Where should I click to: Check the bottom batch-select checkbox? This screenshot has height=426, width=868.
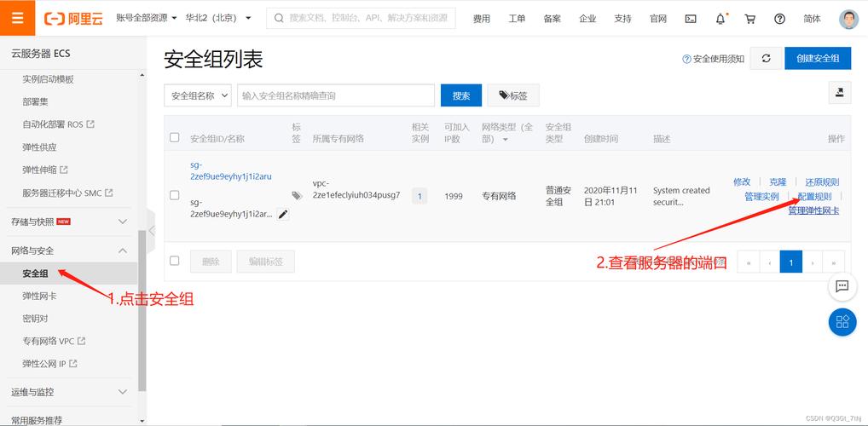pyautogui.click(x=175, y=261)
